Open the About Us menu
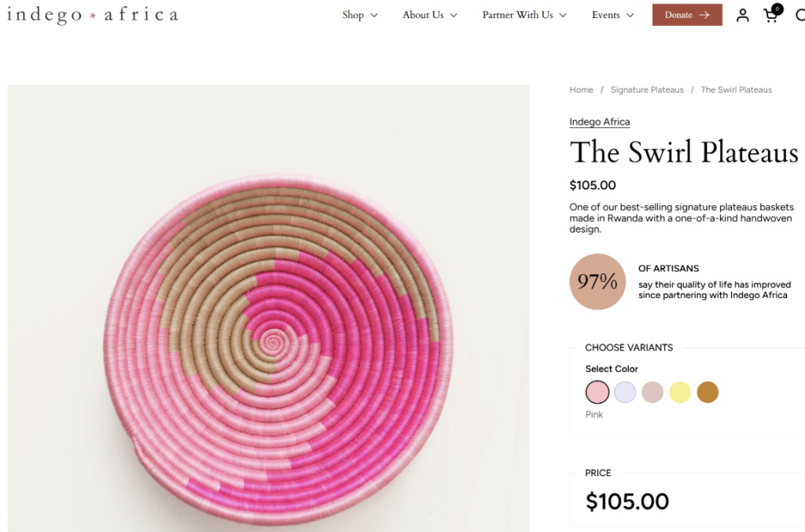This screenshot has height=532, width=805. point(423,15)
